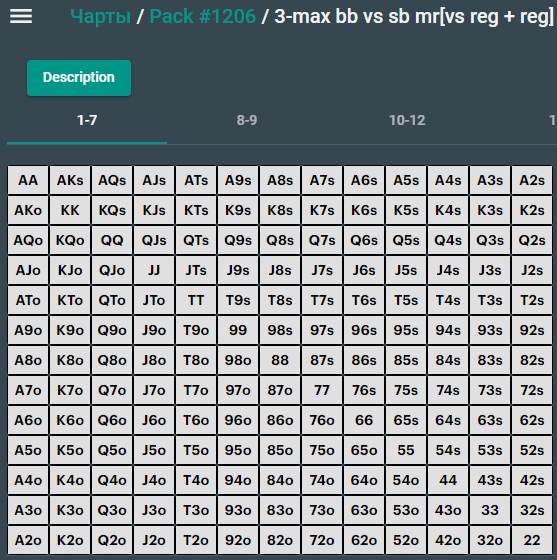557x560 pixels.
Task: Select the 32o hand cell
Action: [x=490, y=540]
